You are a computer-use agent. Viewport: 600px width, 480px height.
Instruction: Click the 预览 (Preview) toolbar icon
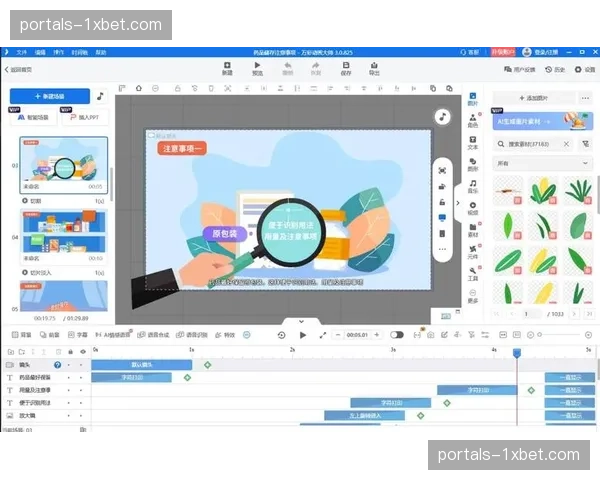click(x=257, y=68)
